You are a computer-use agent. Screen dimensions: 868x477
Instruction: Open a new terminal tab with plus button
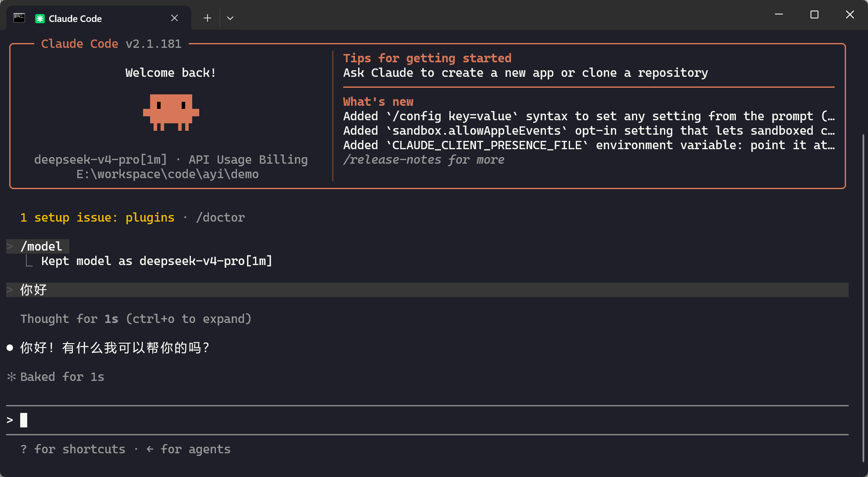click(207, 18)
